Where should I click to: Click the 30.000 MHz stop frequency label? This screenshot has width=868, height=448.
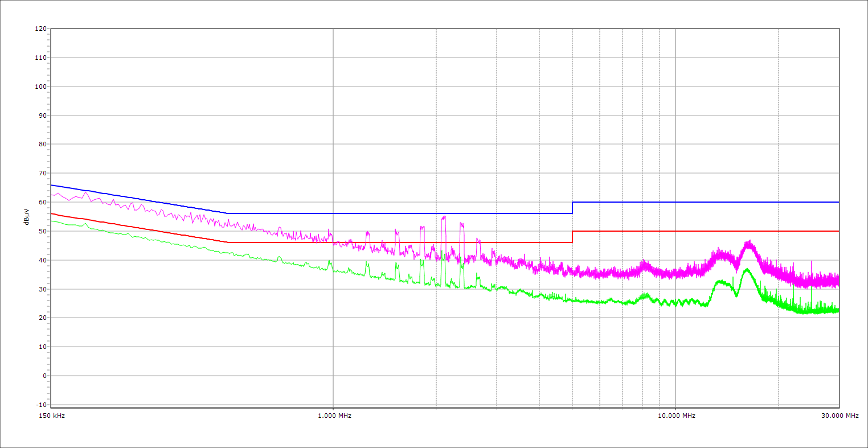(839, 416)
